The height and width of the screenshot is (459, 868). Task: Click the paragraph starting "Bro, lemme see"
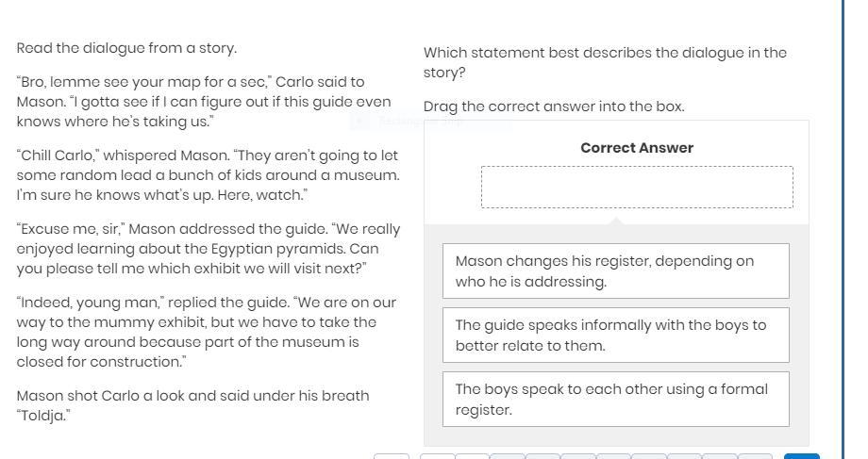click(204, 102)
